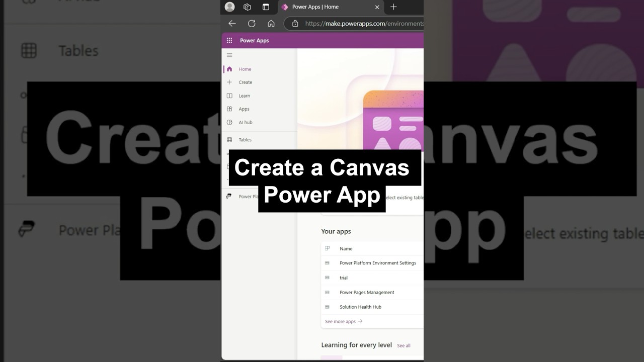Click the canvas app illustration banner
Viewport: 644px width, 362px height.
pos(393,121)
